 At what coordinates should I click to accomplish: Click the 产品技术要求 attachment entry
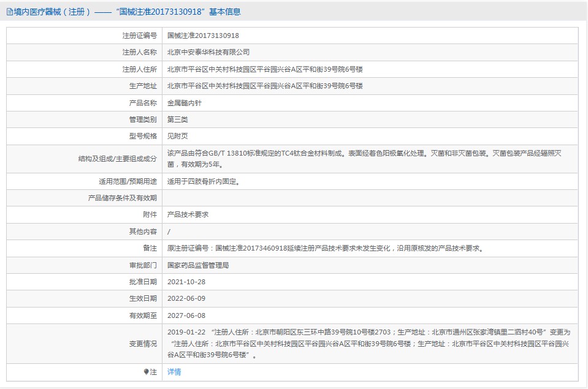[x=188, y=215]
